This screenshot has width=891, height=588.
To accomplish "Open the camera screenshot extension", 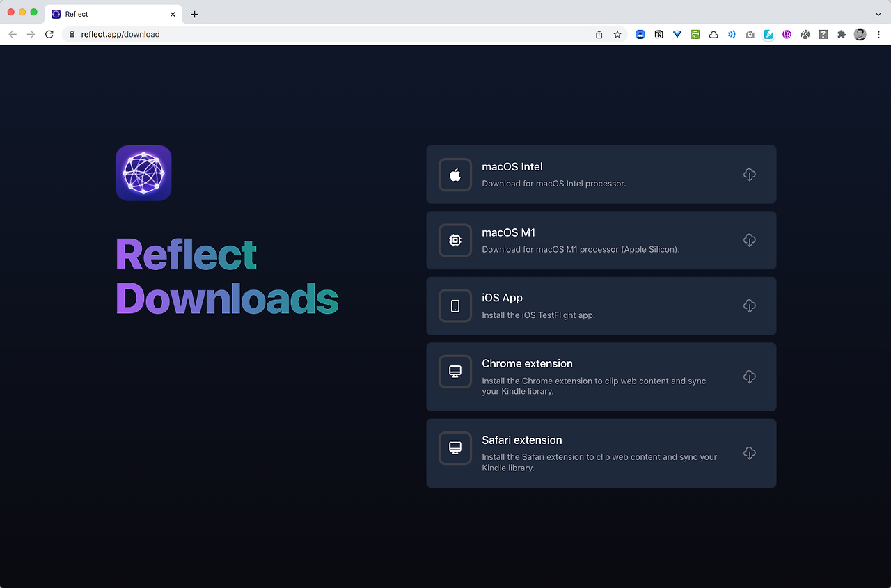I will 750,34.
